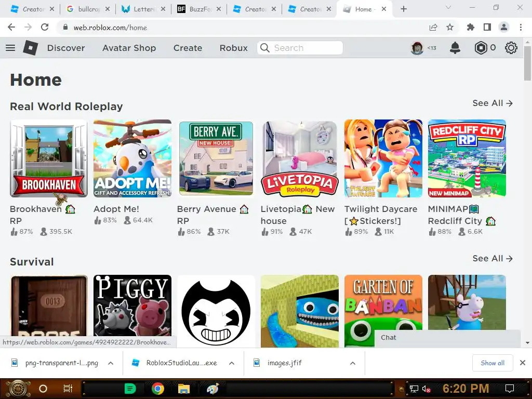Screen dimensions: 532x399
Task: Open the Create menu
Action: coord(188,48)
